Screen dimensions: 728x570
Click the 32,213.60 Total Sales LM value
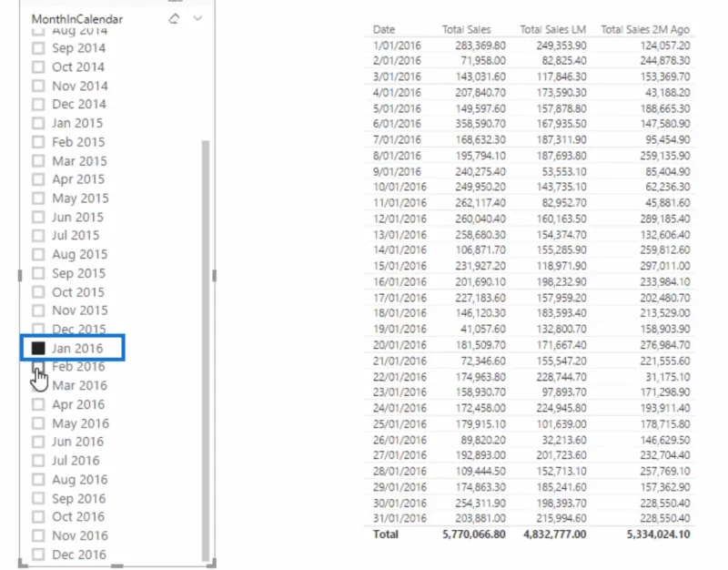pyautogui.click(x=564, y=440)
